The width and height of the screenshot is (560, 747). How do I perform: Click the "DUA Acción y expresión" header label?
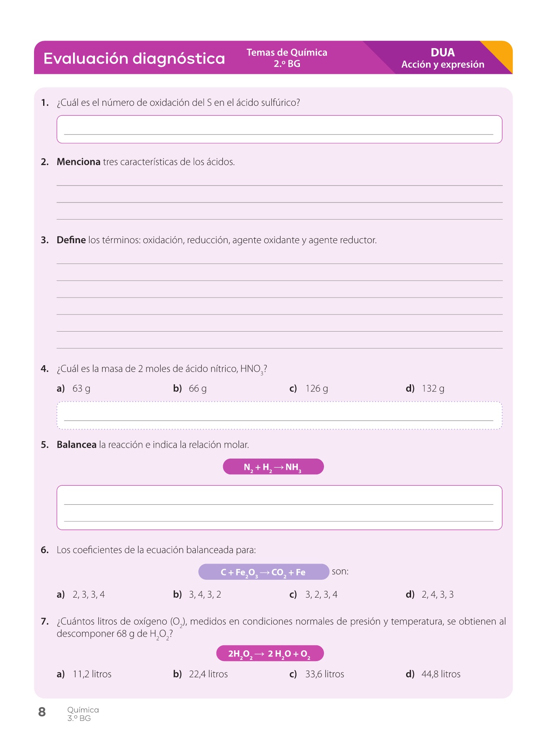pos(443,58)
